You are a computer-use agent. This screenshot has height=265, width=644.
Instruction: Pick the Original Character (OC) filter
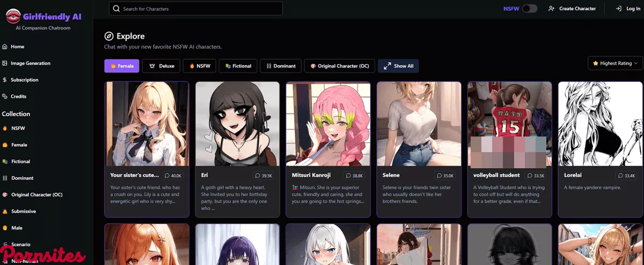point(339,66)
